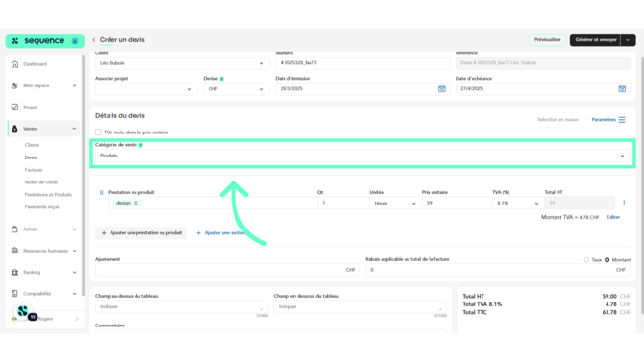Click the Projets checkmark icon
Screen dimensions: 644x362
pos(14,108)
